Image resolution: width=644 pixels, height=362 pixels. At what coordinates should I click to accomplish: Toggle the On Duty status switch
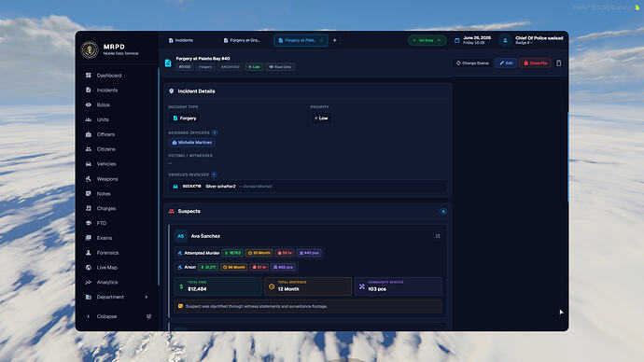(x=427, y=40)
